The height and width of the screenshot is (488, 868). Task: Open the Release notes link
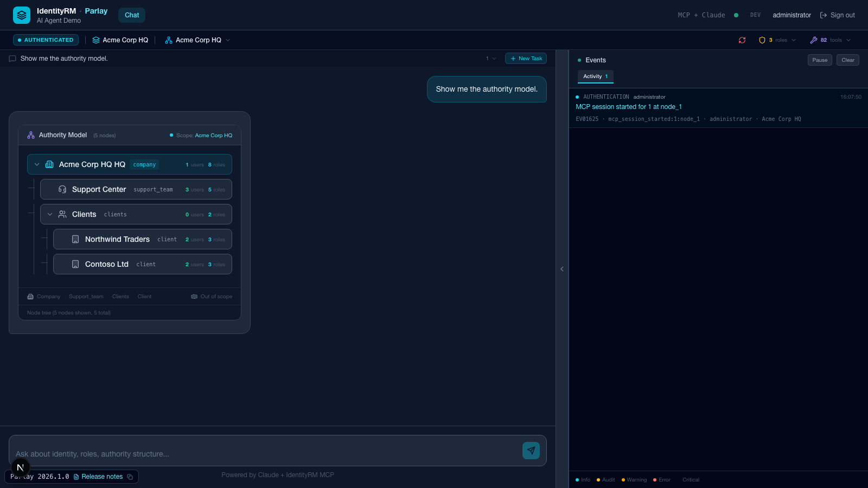98,477
